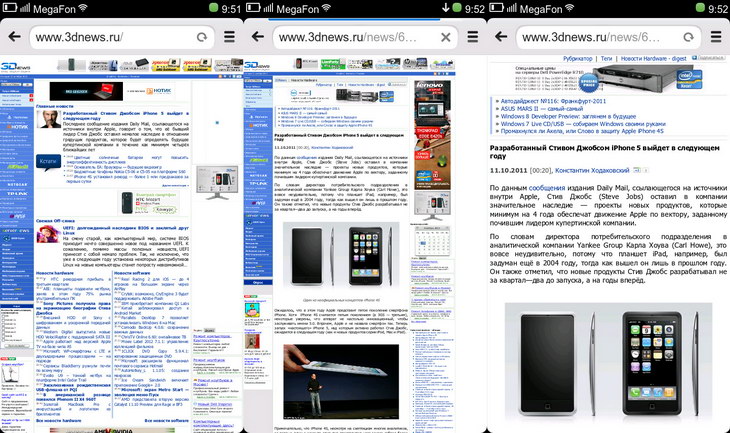
Task: Open the red-hat girl thumbnail by UEFI article
Action: point(48,235)
